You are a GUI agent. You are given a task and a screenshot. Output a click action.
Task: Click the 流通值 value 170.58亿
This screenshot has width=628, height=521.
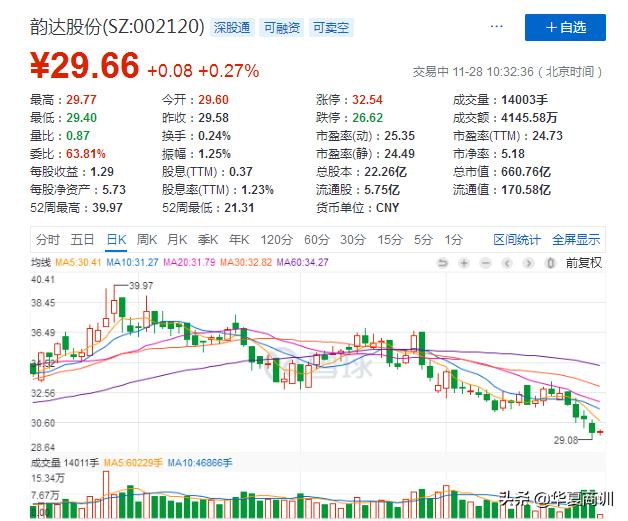525,190
